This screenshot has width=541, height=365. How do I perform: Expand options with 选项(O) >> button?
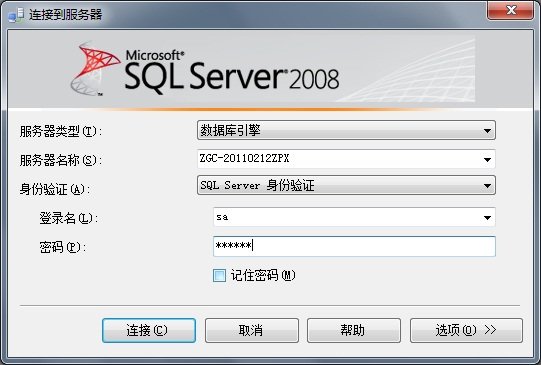[x=466, y=331]
